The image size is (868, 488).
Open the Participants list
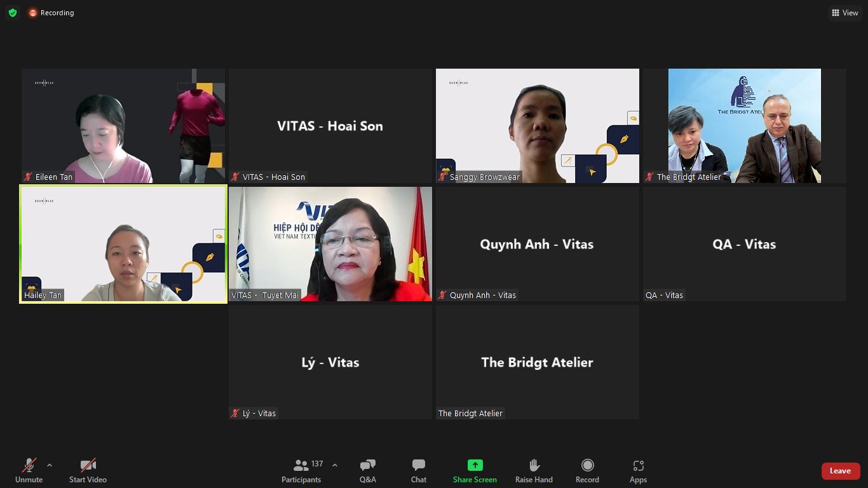(x=301, y=471)
